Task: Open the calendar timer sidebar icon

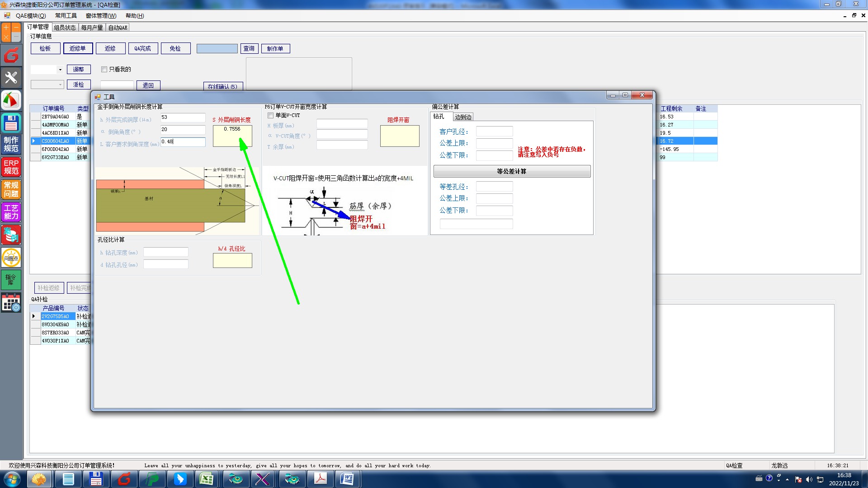Action: click(11, 303)
